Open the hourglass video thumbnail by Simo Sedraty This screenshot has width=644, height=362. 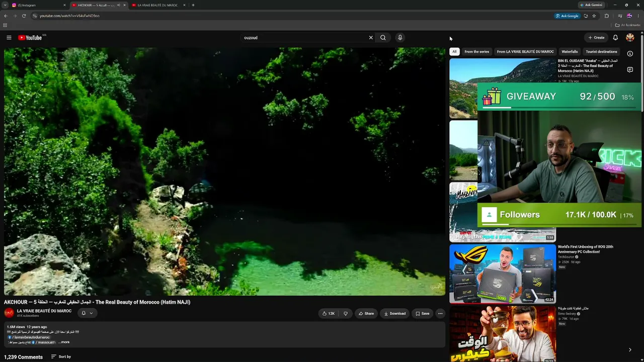503,334
